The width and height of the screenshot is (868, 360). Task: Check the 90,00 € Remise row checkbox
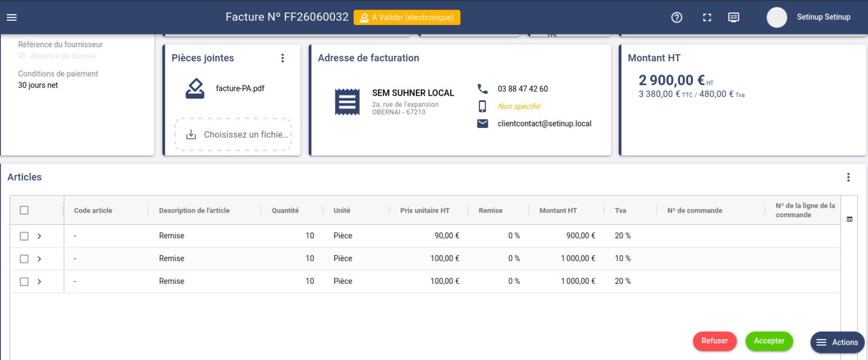coord(24,236)
